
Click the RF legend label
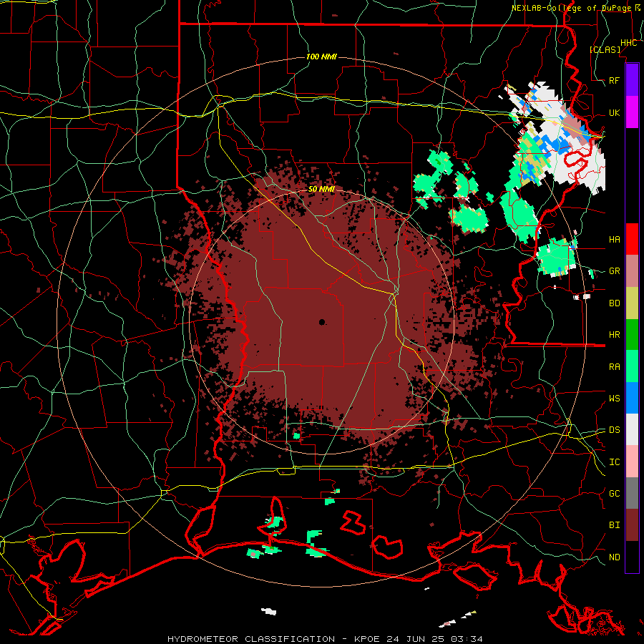[x=615, y=80]
